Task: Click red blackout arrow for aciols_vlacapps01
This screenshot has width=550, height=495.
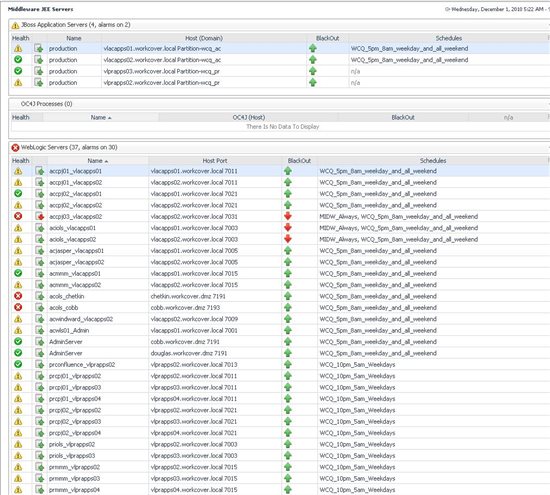Action: (288, 228)
